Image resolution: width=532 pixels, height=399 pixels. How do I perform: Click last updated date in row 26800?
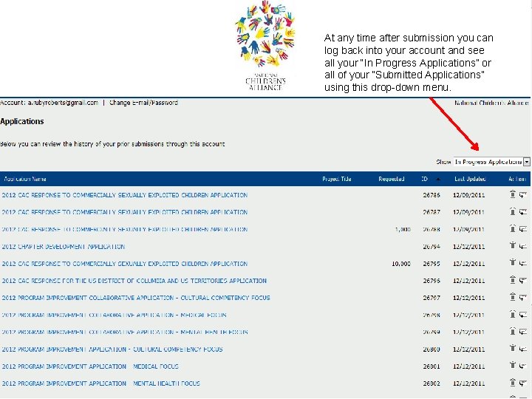point(468,349)
